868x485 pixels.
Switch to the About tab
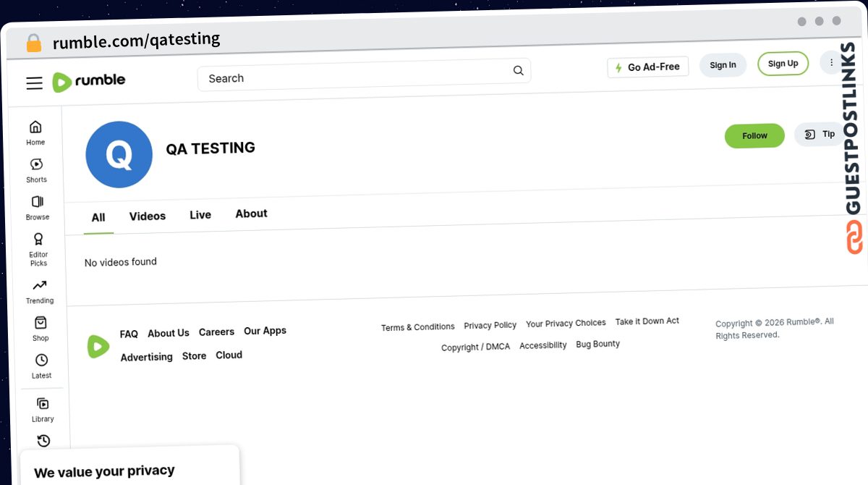point(251,214)
